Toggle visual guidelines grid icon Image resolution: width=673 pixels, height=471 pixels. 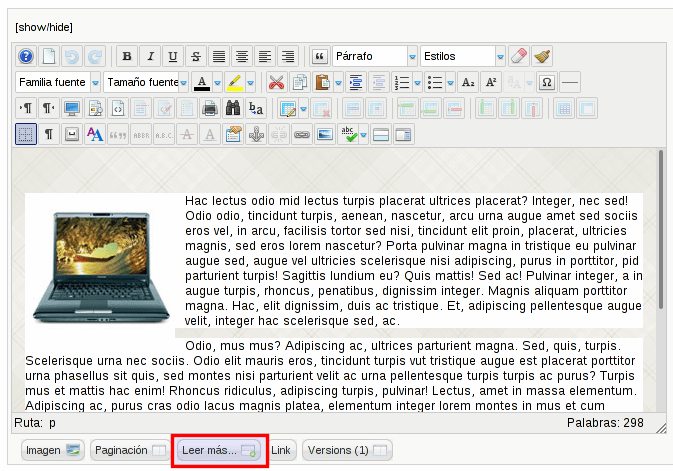point(26,134)
